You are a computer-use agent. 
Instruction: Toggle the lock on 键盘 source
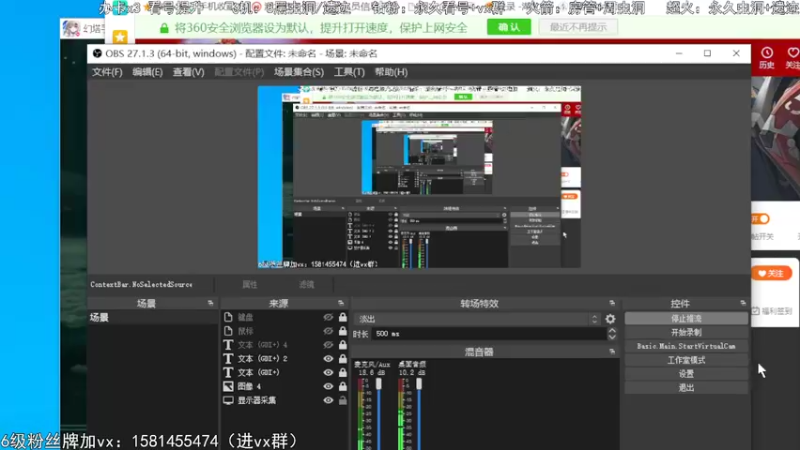[343, 317]
